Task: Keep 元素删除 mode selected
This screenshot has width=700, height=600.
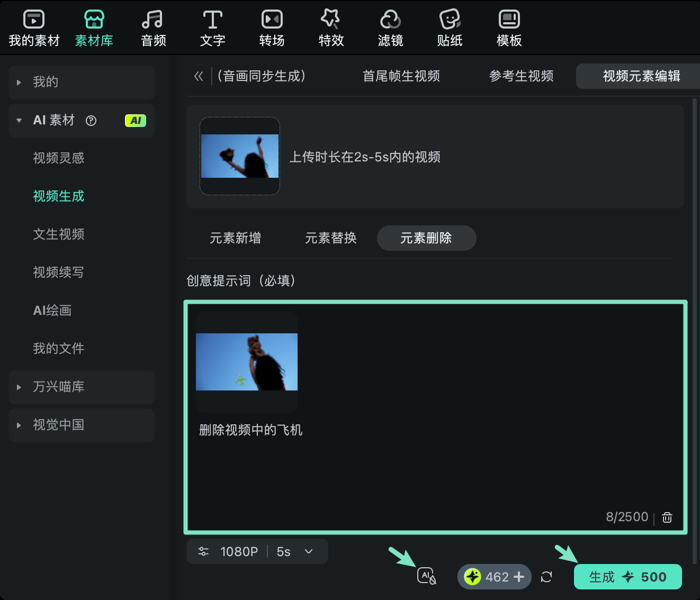Action: (426, 238)
